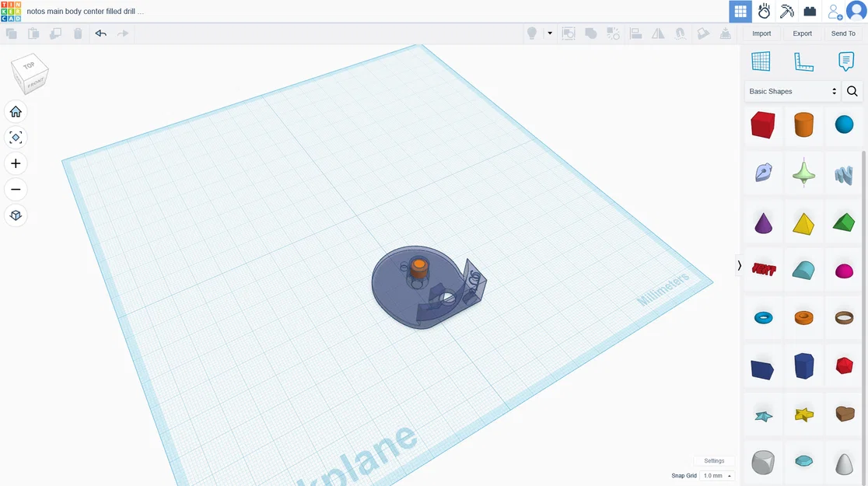The height and width of the screenshot is (486, 868).
Task: Open the Bricks mode icon
Action: point(810,11)
